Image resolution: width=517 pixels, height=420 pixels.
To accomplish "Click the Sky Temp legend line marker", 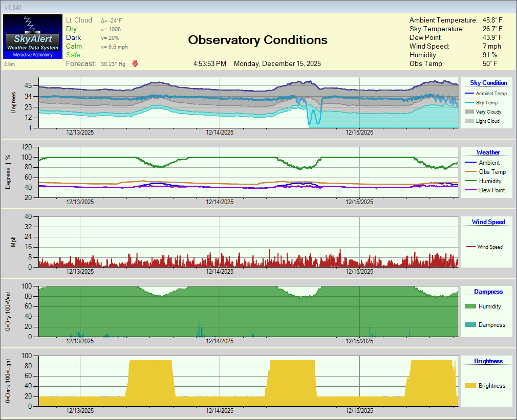I will tap(469, 103).
